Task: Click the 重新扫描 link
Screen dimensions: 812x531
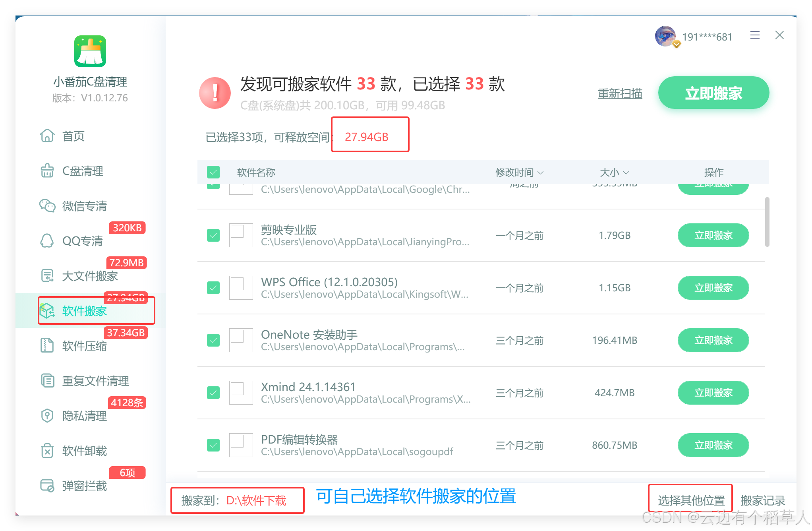Action: pos(620,94)
